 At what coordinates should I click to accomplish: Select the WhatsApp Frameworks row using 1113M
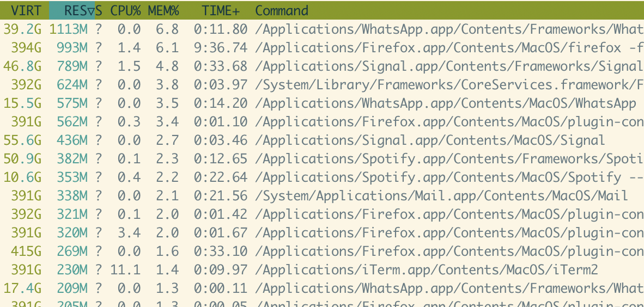(322, 29)
